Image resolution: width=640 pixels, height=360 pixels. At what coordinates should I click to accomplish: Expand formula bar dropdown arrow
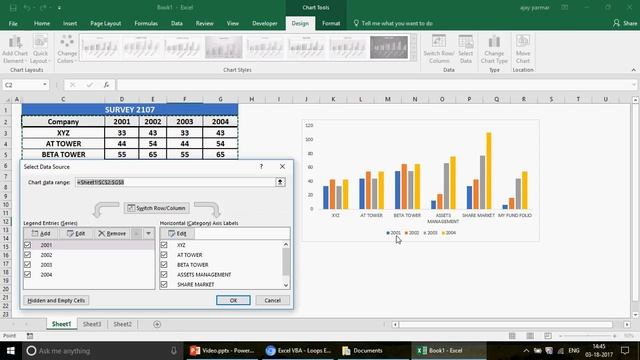(x=633, y=84)
